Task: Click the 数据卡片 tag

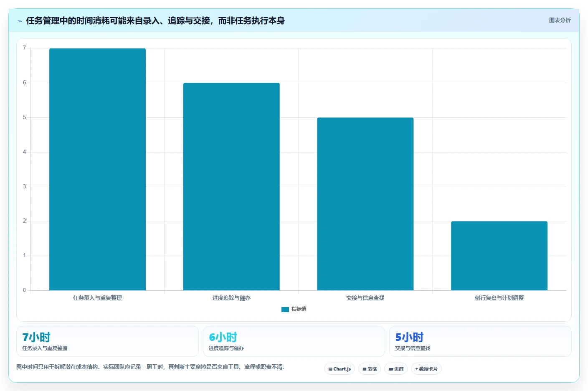Action: point(426,369)
